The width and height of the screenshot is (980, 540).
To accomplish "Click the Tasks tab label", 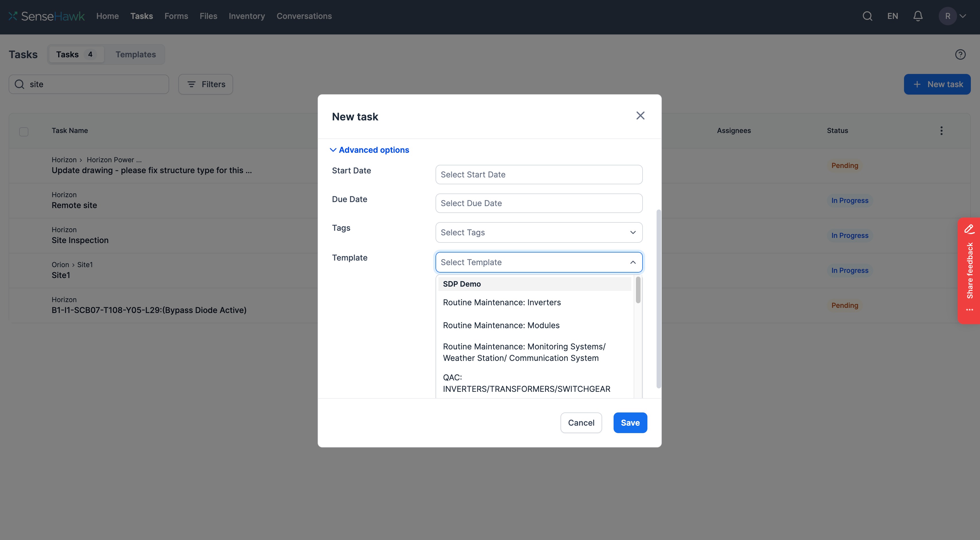I will (x=67, y=53).
